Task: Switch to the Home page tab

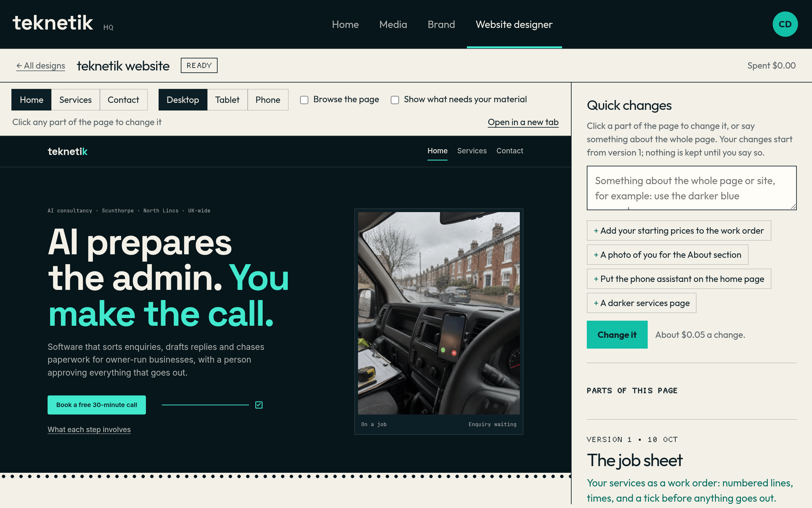Action: point(31,100)
